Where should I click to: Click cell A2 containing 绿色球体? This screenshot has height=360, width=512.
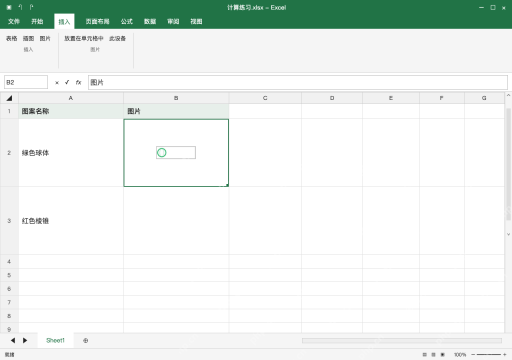click(x=71, y=153)
